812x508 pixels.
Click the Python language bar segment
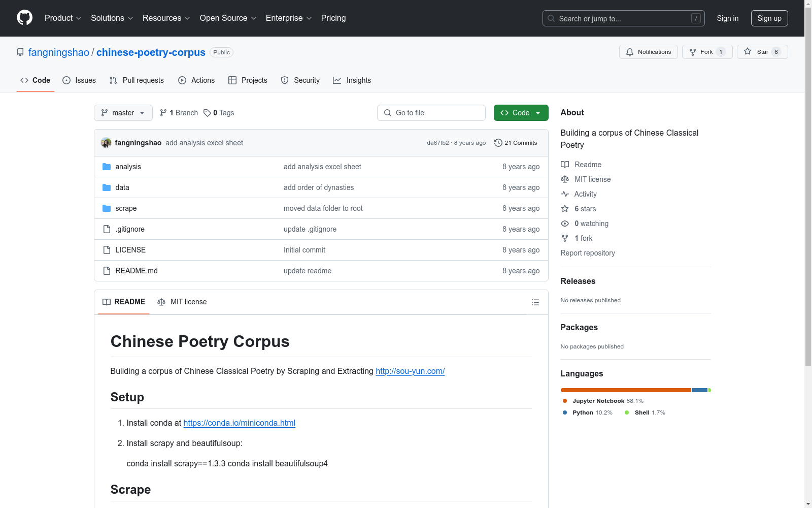700,390
